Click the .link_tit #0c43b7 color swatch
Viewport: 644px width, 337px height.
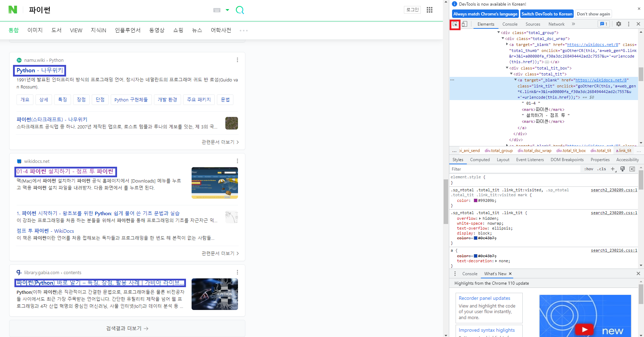tap(476, 238)
